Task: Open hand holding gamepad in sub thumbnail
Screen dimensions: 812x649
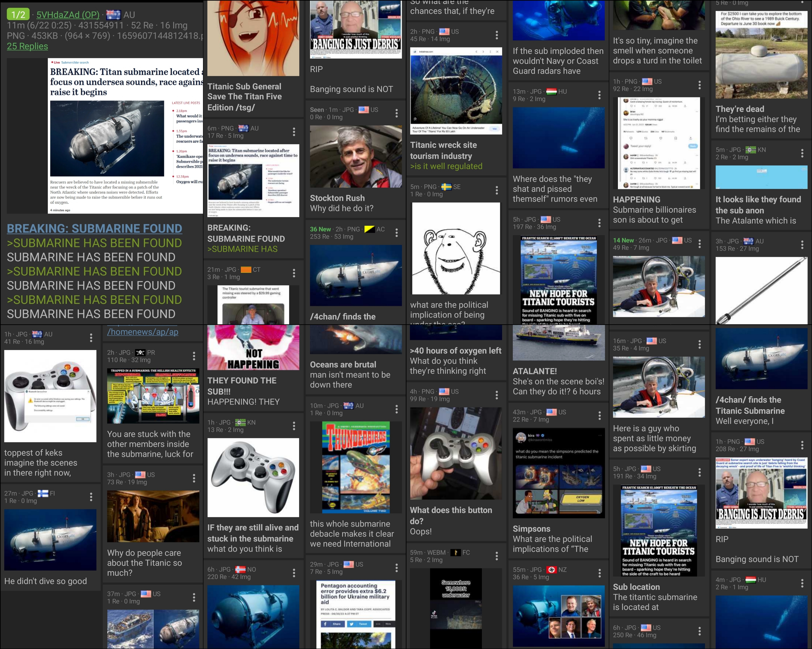Action: pos(456,454)
